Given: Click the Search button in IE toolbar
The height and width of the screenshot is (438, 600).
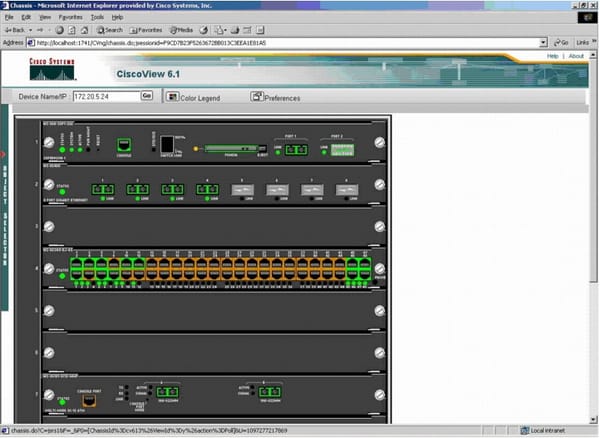Looking at the screenshot, I should tap(109, 30).
